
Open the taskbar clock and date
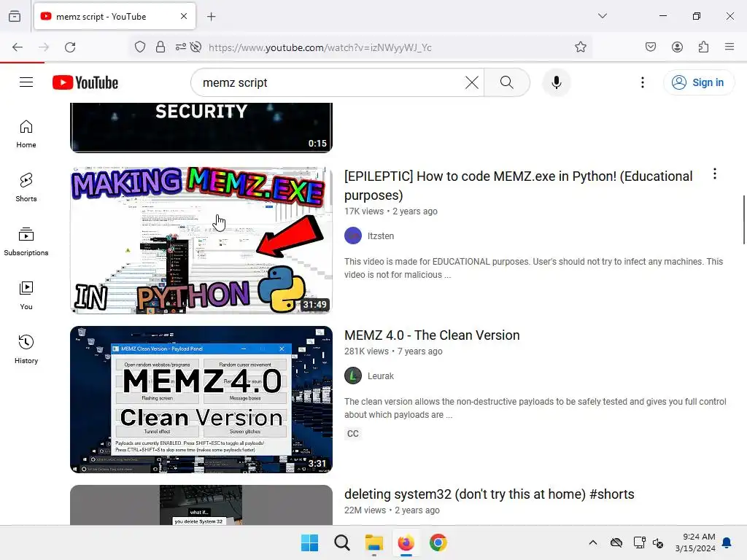coord(695,542)
